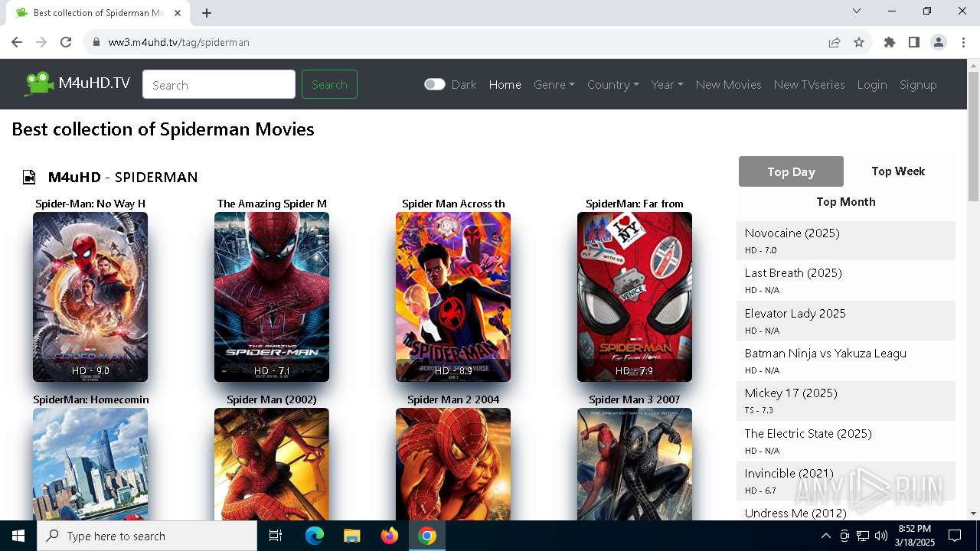Select the Top Week tab
Viewport: 980px width, 551px height.
click(898, 171)
